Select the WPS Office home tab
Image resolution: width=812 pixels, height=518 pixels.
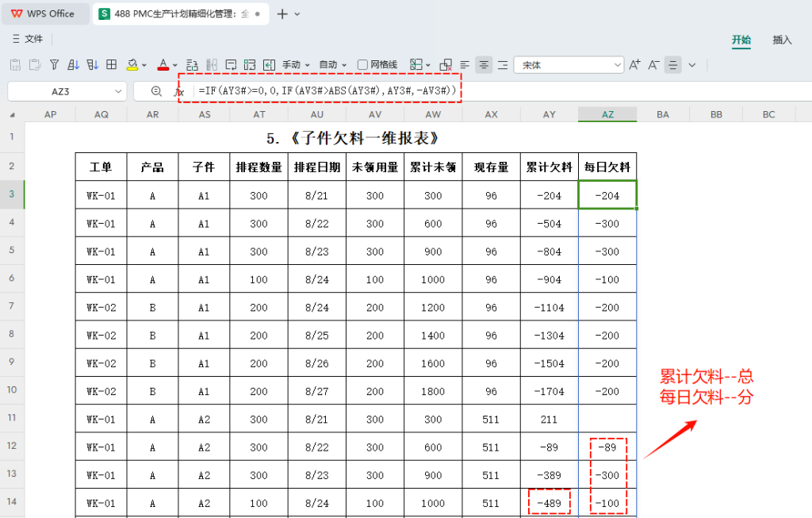point(44,13)
